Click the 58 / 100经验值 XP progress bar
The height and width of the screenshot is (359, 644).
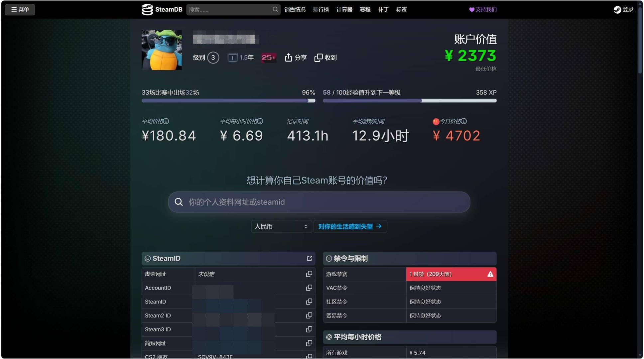[x=410, y=100]
